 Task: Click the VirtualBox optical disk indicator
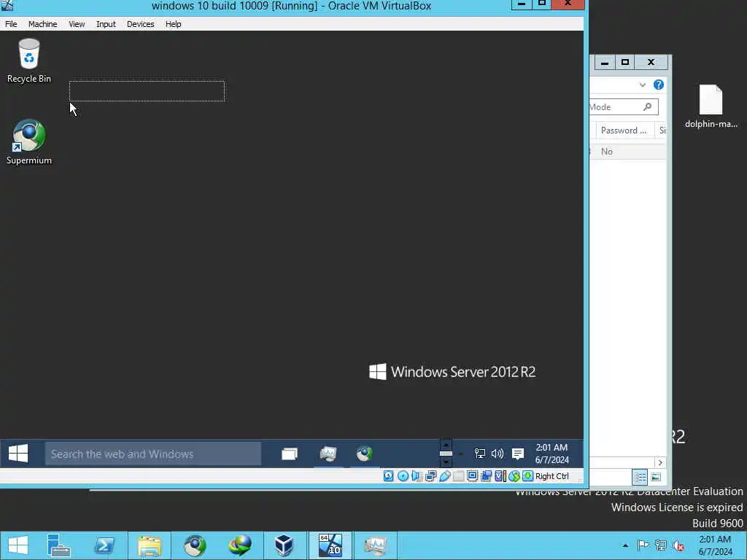point(403,476)
